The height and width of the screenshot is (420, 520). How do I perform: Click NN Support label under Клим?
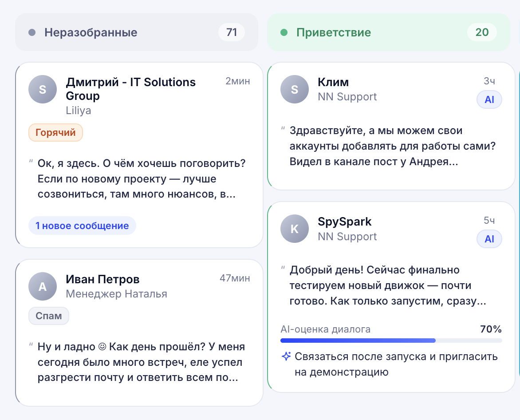tap(347, 96)
